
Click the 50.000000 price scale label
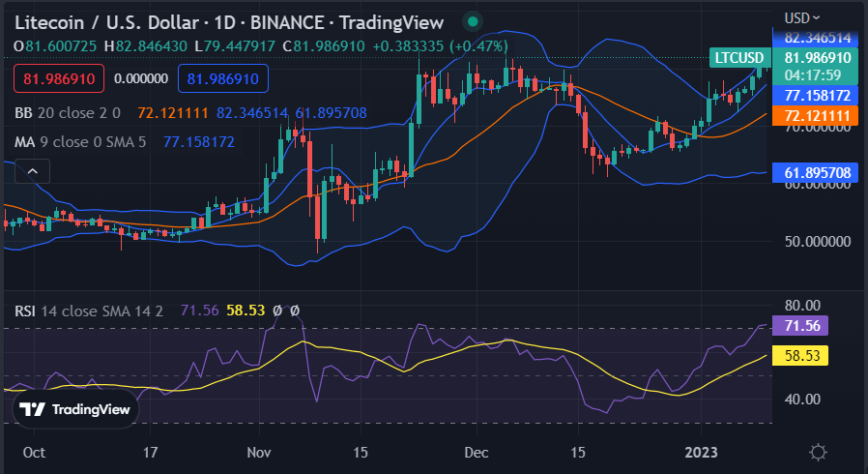[x=818, y=242]
